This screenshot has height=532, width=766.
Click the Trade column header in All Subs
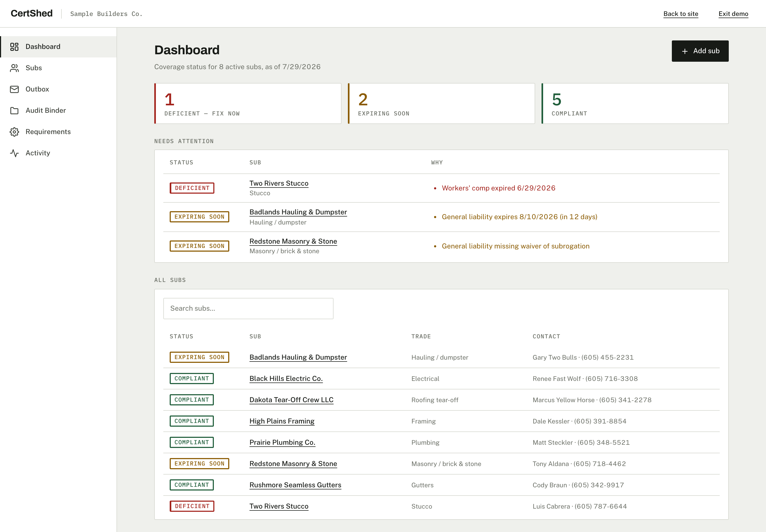[x=421, y=336]
